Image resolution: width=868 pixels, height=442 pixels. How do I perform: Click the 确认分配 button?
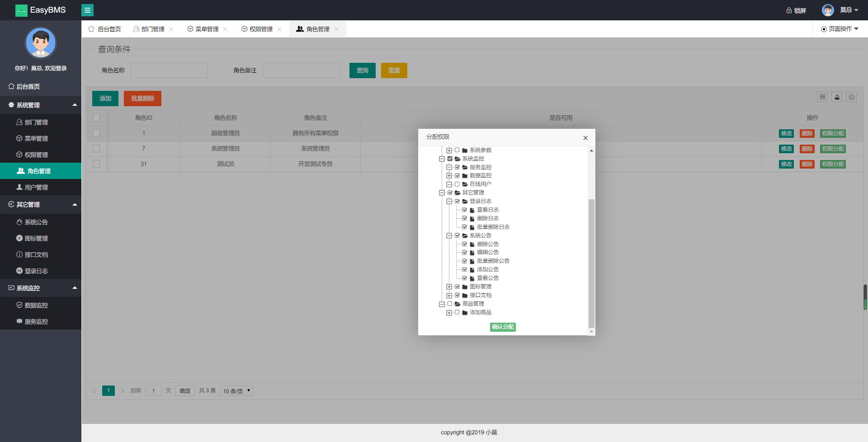coord(503,327)
